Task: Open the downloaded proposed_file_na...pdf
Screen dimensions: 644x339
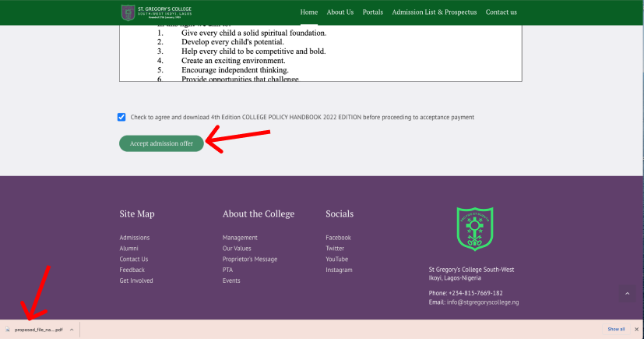Action: [x=39, y=330]
